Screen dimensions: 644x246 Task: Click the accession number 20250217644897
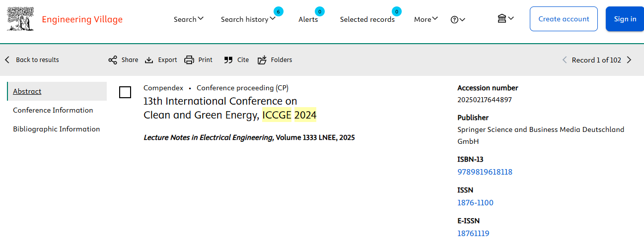point(485,100)
